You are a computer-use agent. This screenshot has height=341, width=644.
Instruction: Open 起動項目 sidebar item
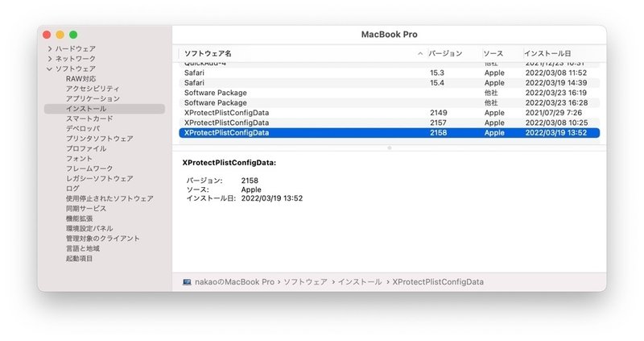79,258
